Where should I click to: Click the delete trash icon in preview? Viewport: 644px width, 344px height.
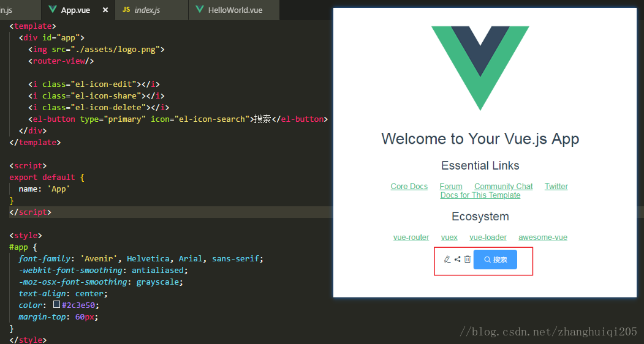pos(468,259)
